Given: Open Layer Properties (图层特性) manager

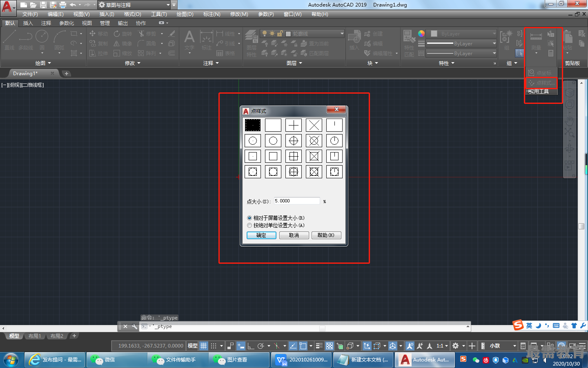Looking at the screenshot, I should point(252,43).
